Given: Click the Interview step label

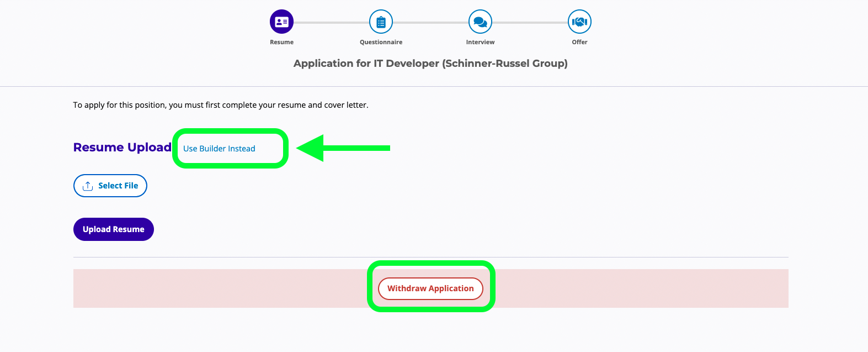Looking at the screenshot, I should point(480,42).
